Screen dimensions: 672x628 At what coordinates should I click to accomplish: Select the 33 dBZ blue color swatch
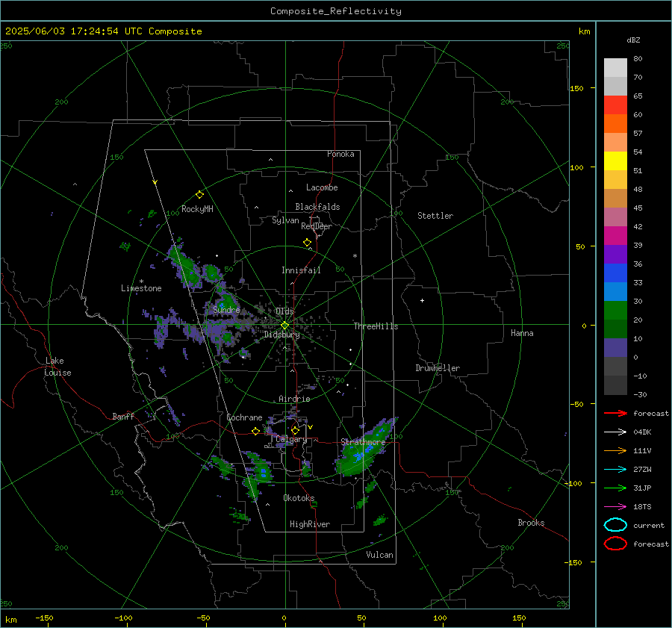tap(615, 273)
